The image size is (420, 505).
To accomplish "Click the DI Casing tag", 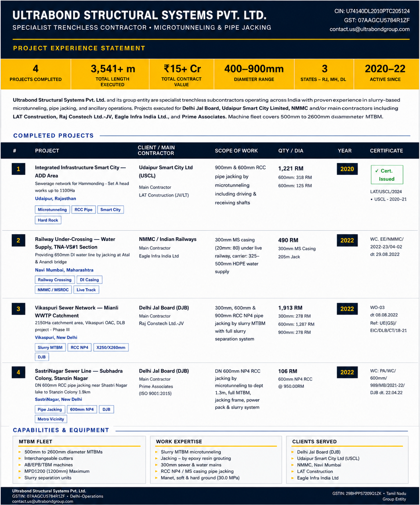I will click(89, 280).
